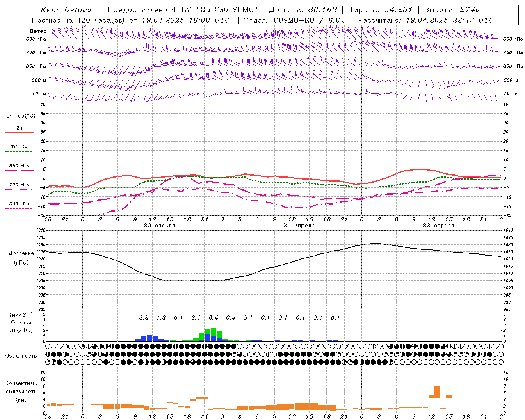Click the 'Долгота: 86.163' longitude value

tap(303, 10)
